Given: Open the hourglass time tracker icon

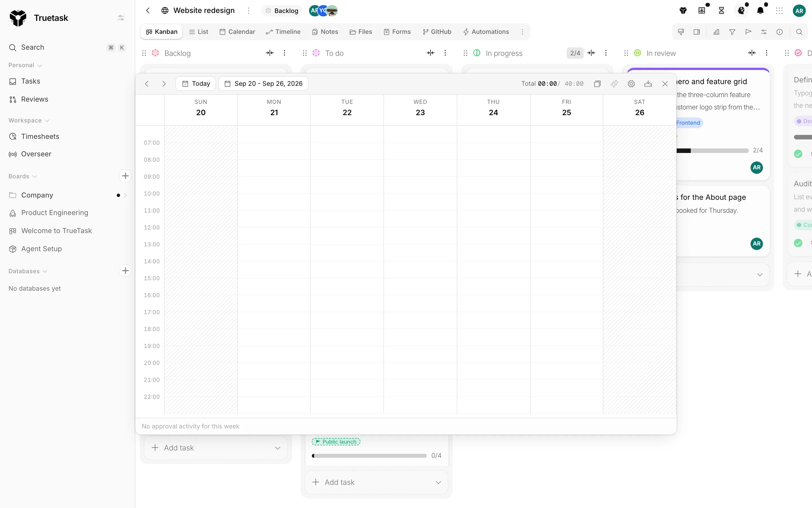Looking at the screenshot, I should (721, 11).
